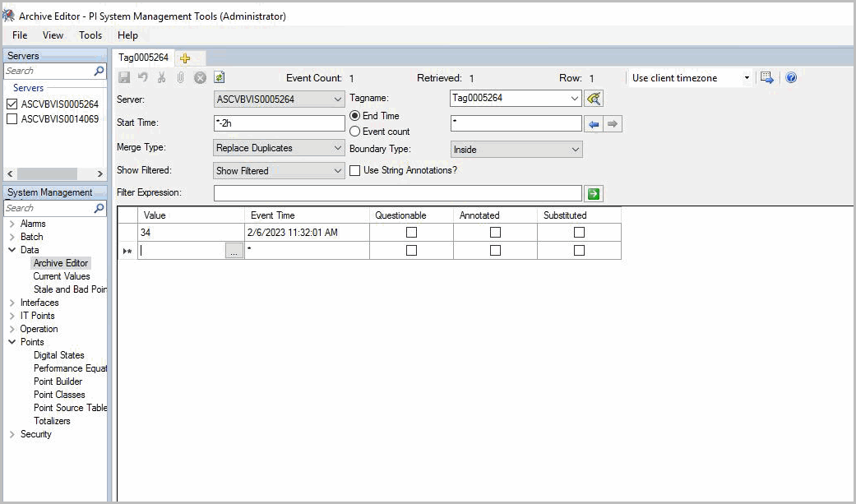Open the View menu
The image size is (856, 504).
pyautogui.click(x=53, y=35)
